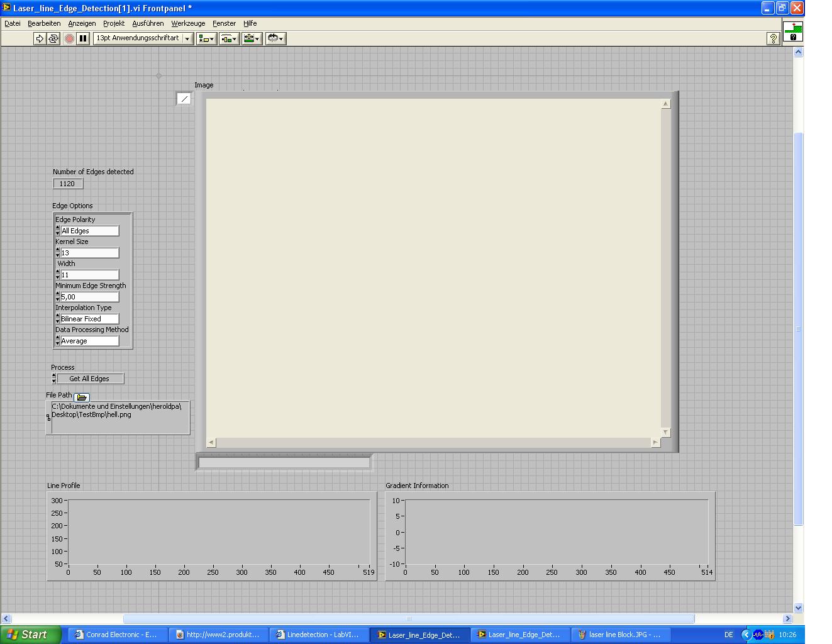Click the Edge Options cluster label
832x644 pixels.
(x=72, y=206)
